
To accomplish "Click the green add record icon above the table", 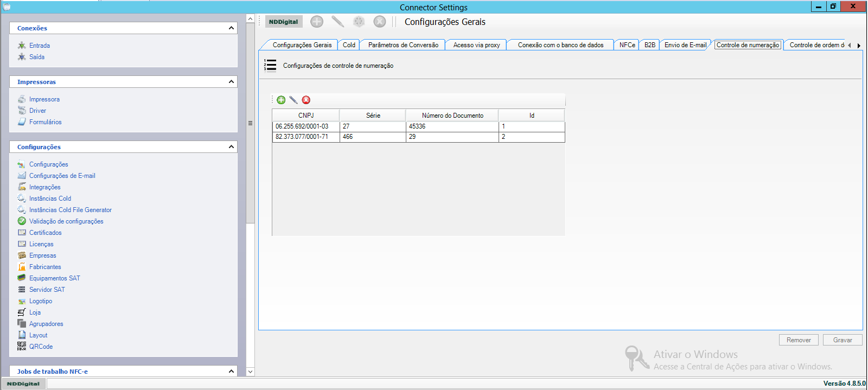I will 281,100.
